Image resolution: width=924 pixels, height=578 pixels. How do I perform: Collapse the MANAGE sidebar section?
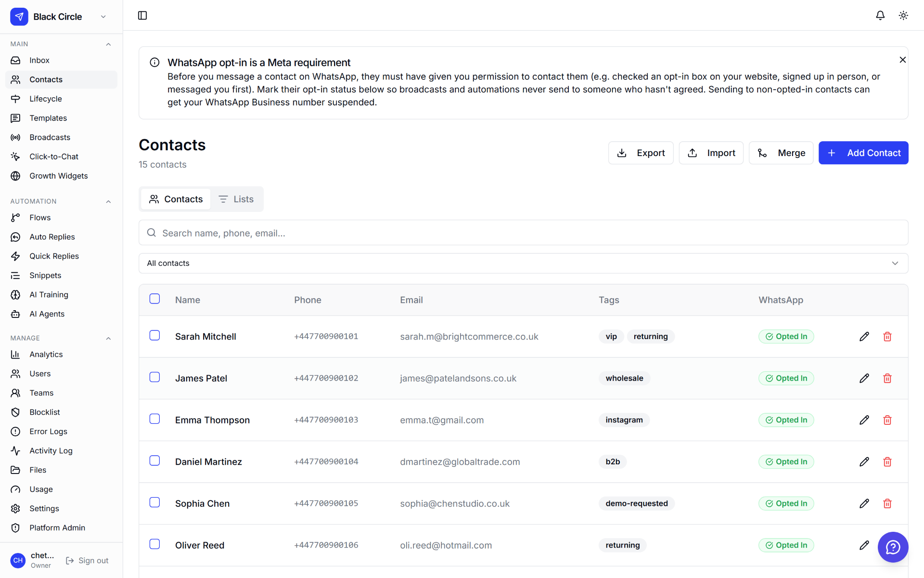[x=108, y=338]
